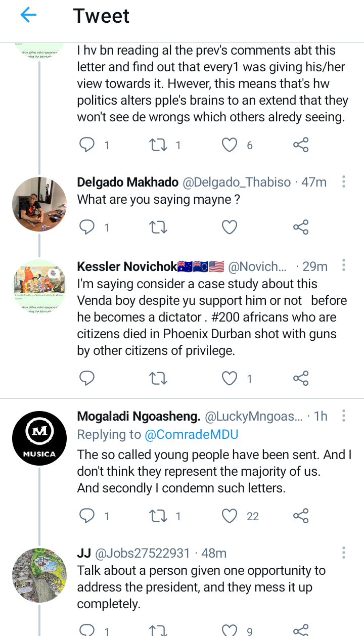View Mogaladi Ngoasheng's Musica profile picture
The image size is (364, 636).
(x=39, y=438)
